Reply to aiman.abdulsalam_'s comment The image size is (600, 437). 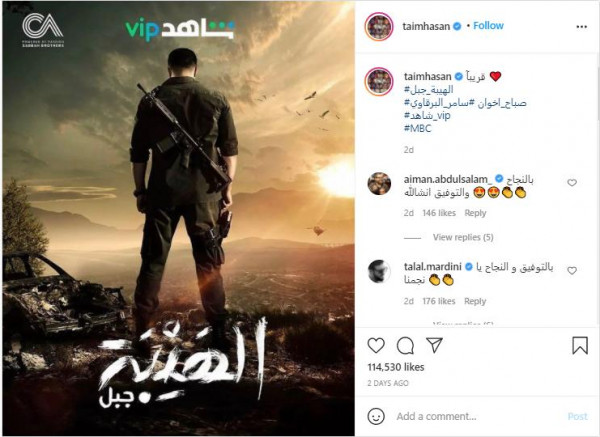[x=475, y=213]
